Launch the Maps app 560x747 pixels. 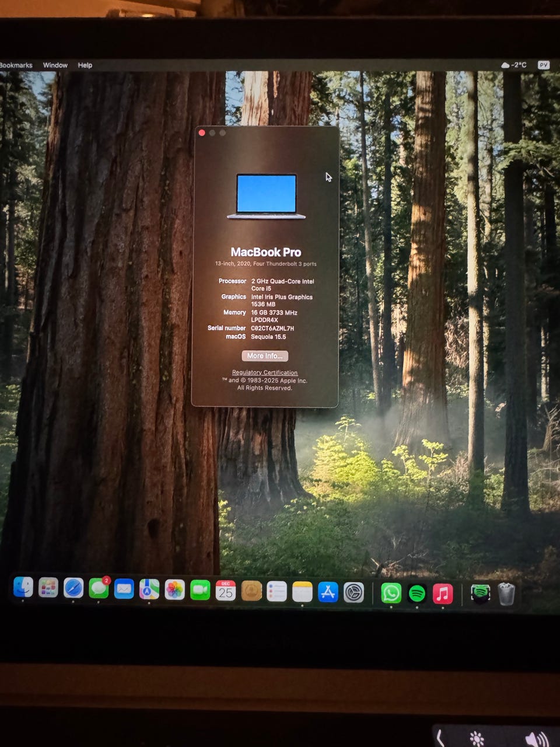(x=149, y=589)
